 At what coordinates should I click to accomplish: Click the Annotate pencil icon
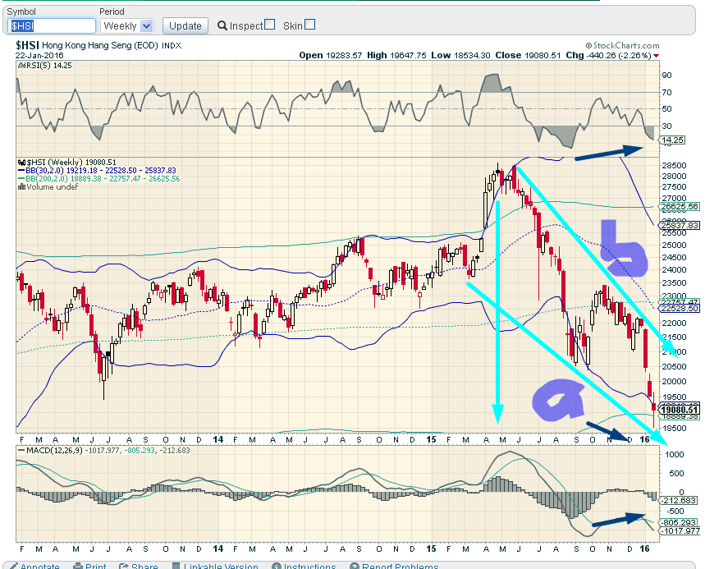click(x=13, y=567)
